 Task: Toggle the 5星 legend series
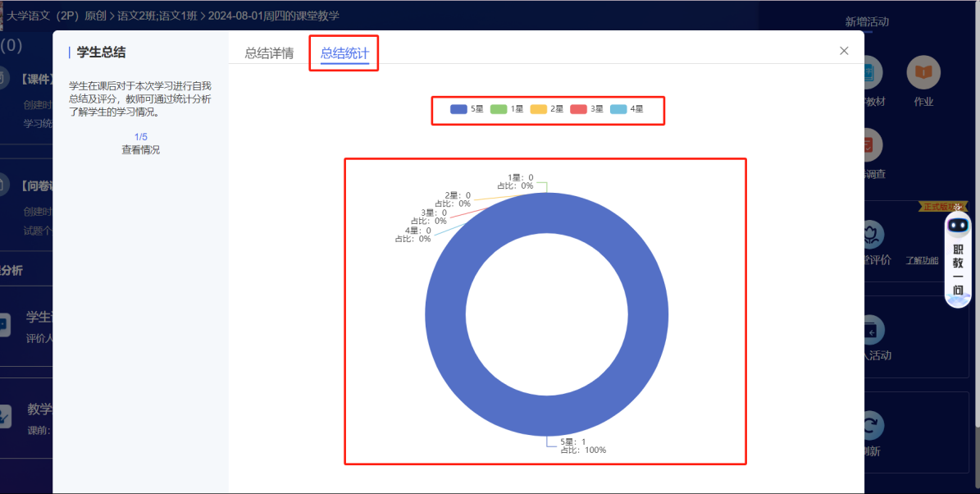(x=467, y=109)
